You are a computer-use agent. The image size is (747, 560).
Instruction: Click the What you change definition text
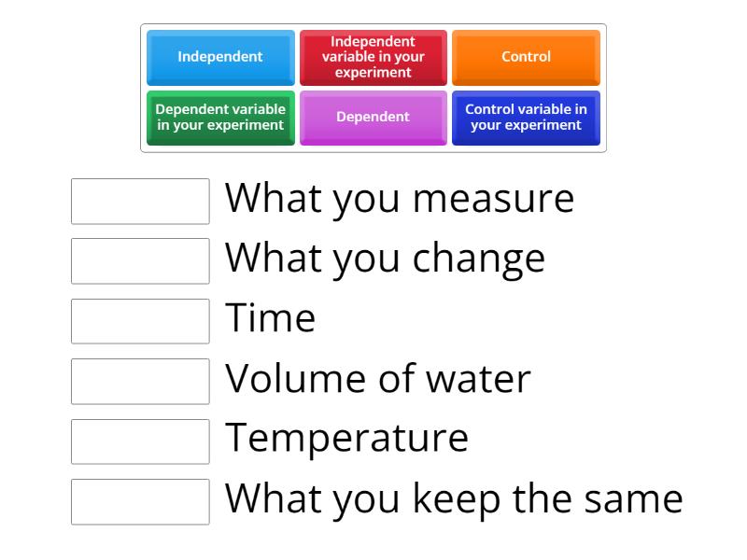[x=385, y=259]
